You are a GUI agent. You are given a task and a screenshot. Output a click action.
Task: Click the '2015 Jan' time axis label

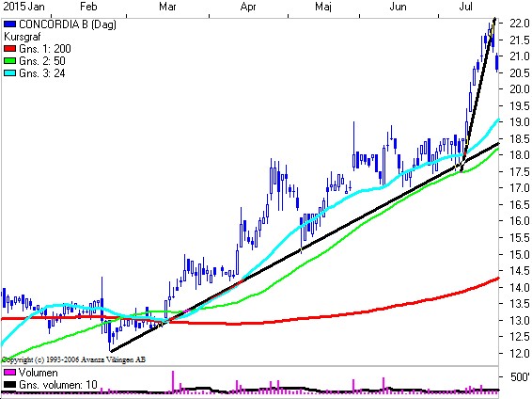[x=23, y=7]
